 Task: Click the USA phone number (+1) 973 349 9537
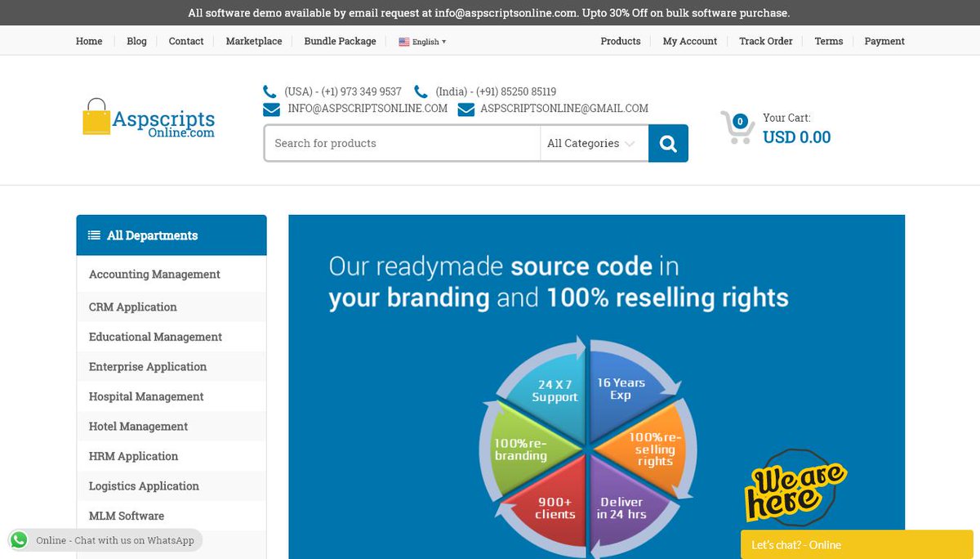tap(343, 92)
